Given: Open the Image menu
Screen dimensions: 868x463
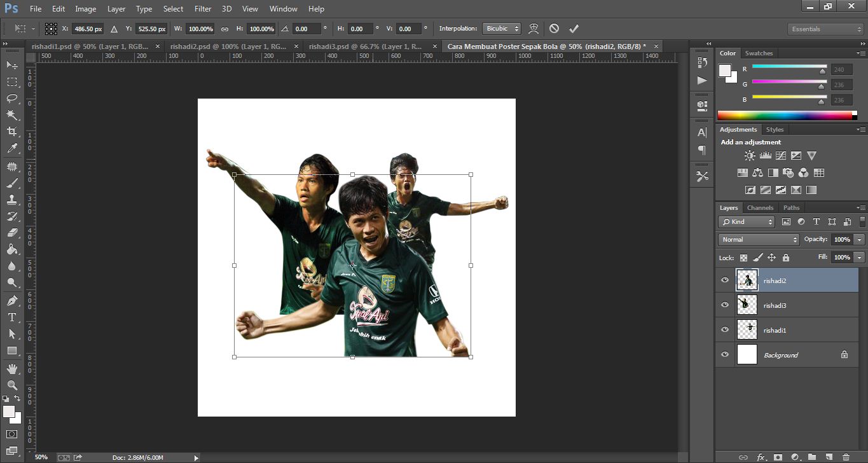Looking at the screenshot, I should click(x=86, y=9).
